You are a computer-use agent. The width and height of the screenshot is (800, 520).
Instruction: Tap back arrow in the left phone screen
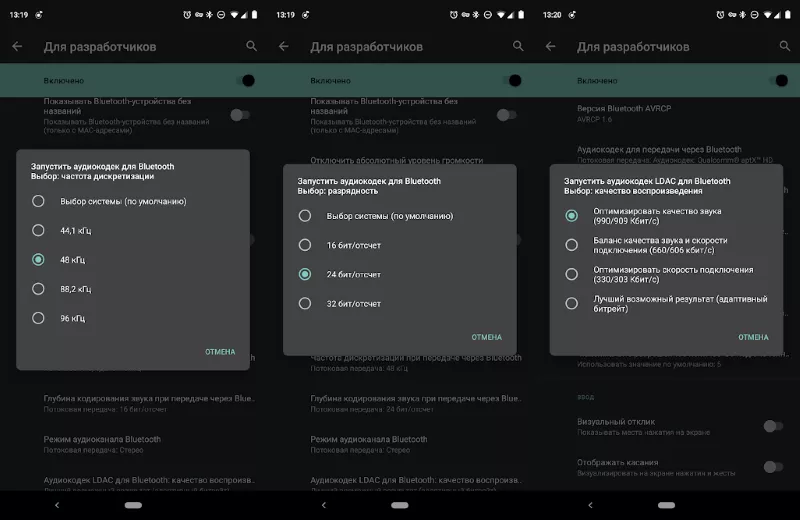click(x=17, y=46)
